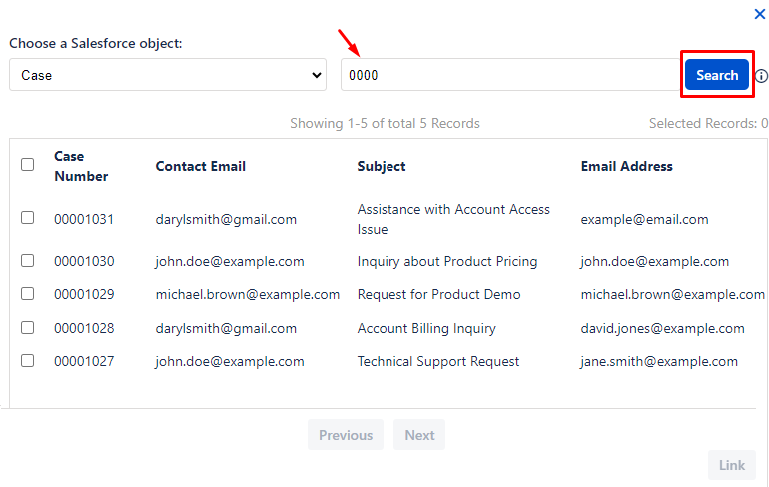Image resolution: width=769 pixels, height=487 pixels.
Task: Close the dialog with the X icon
Action: (x=760, y=14)
